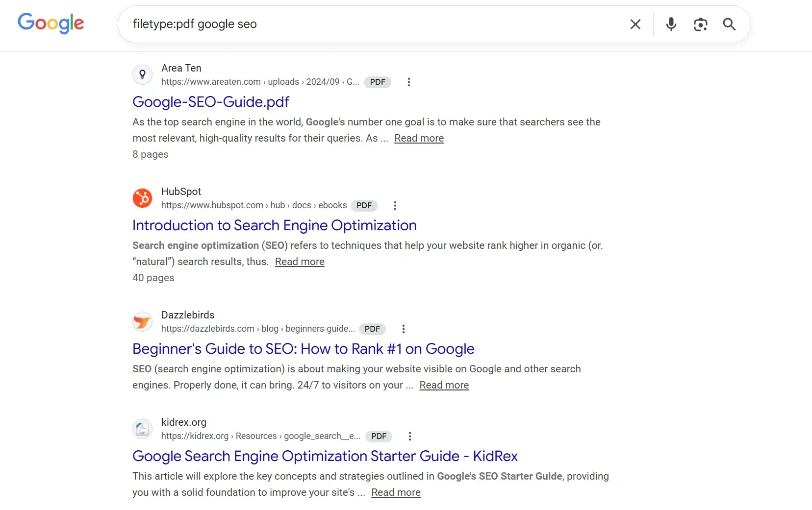Click the PDF badge on Area Ten result
This screenshot has height=510, width=812.
377,82
